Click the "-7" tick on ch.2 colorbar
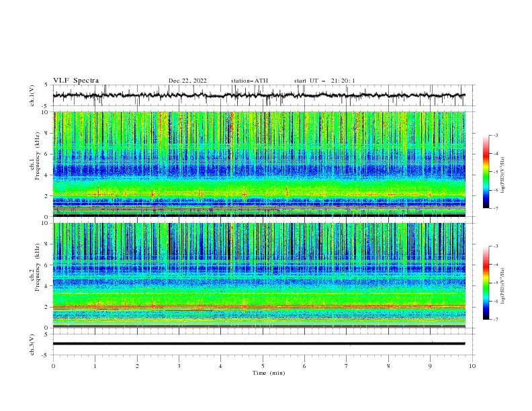 [496, 320]
